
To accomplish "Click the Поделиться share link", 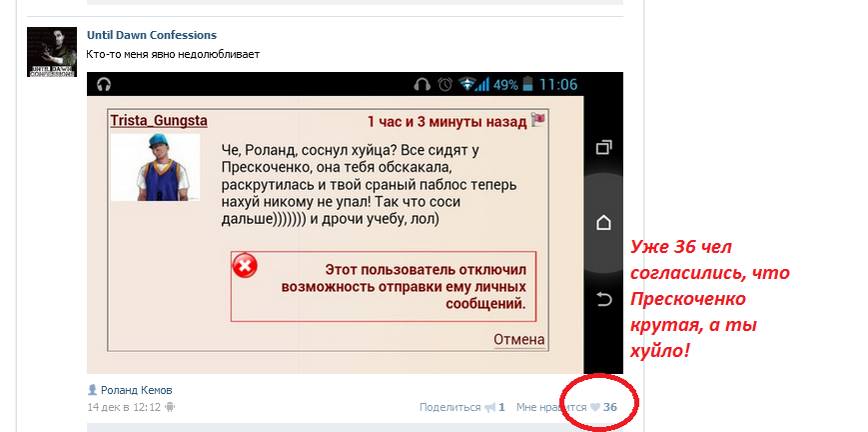I will [449, 408].
